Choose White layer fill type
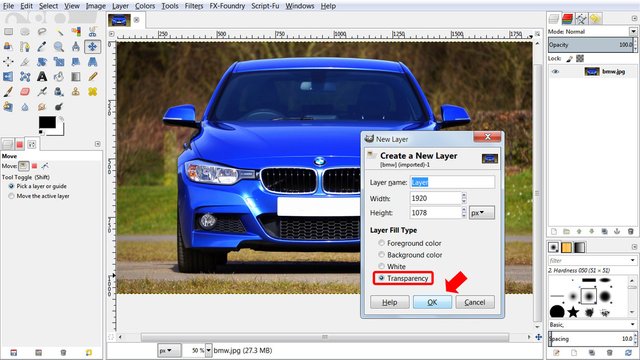Image resolution: width=640 pixels, height=360 pixels. click(392, 266)
